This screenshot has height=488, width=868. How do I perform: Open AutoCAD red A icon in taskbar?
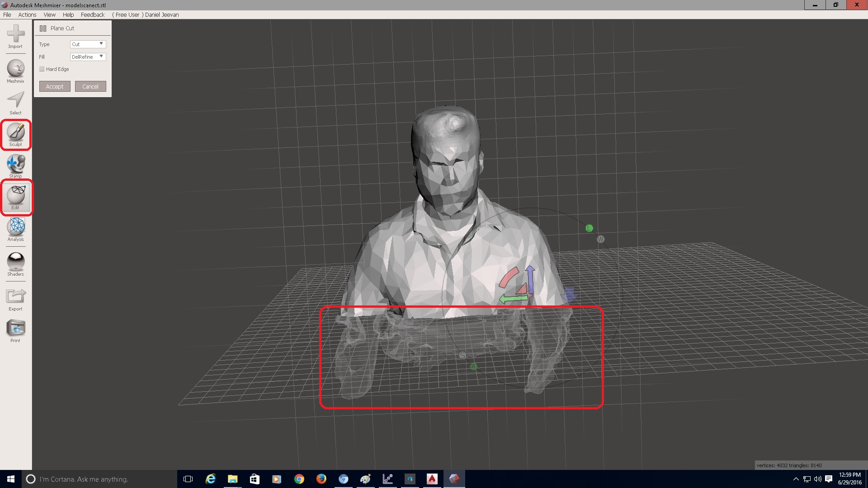click(432, 479)
